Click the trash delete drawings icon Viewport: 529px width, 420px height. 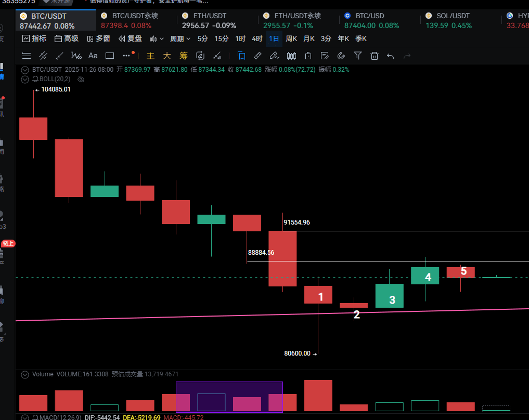375,56
